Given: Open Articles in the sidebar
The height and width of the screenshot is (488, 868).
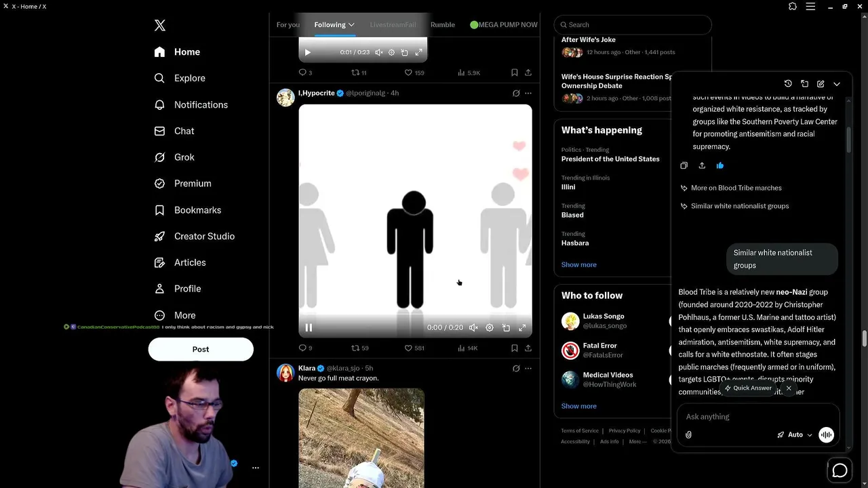Looking at the screenshot, I should 180,262.
